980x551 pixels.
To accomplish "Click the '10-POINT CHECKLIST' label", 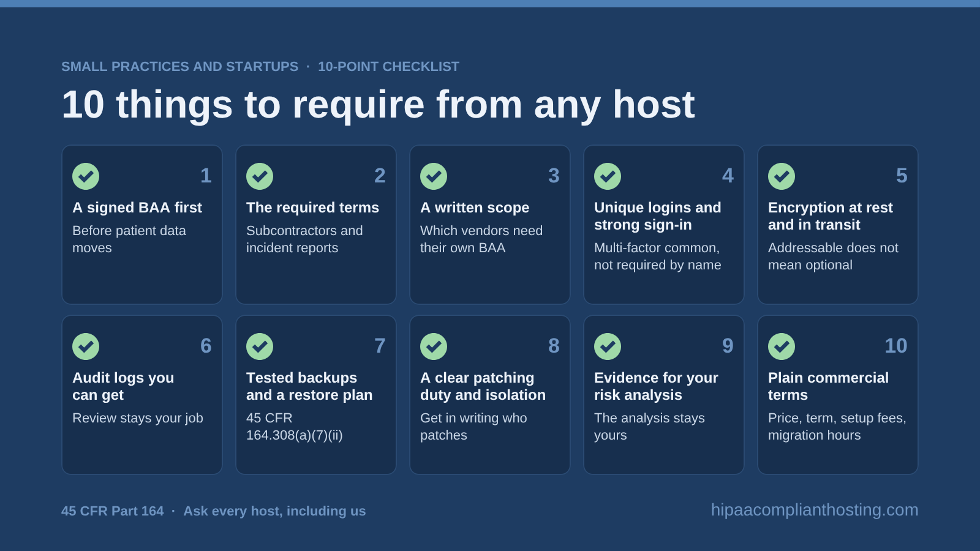I will tap(388, 67).
